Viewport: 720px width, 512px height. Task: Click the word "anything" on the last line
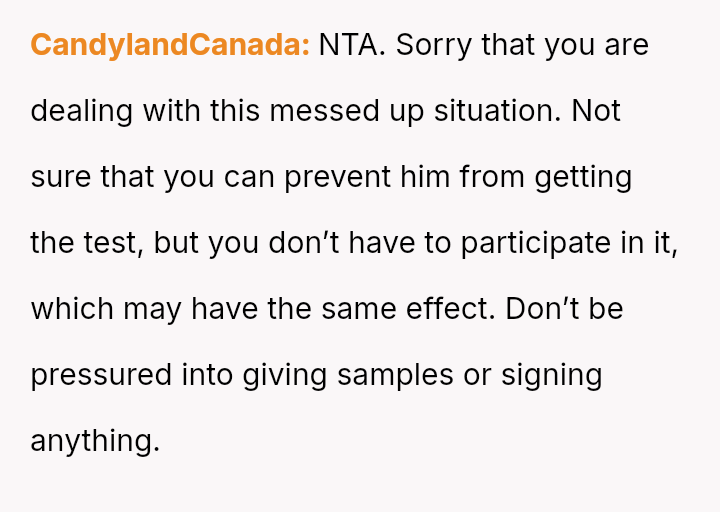pyautogui.click(x=94, y=441)
